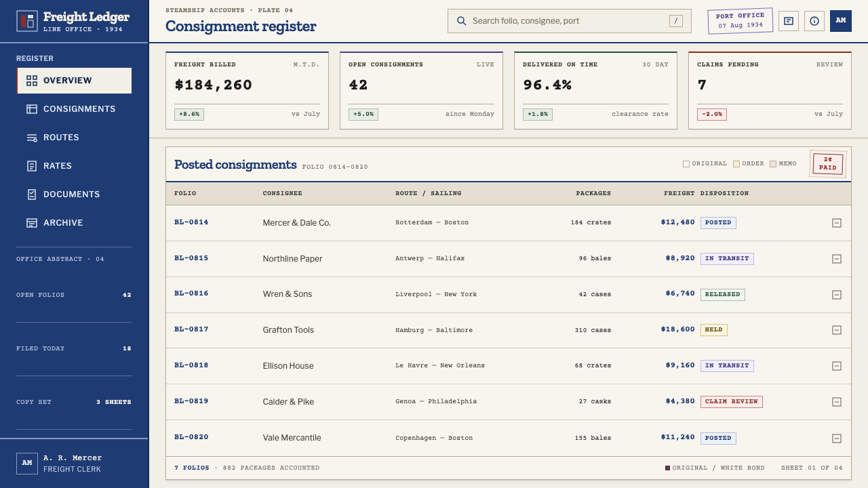Click the AM avatar beside A. R. Mercer
The image size is (868, 488).
[x=27, y=464]
